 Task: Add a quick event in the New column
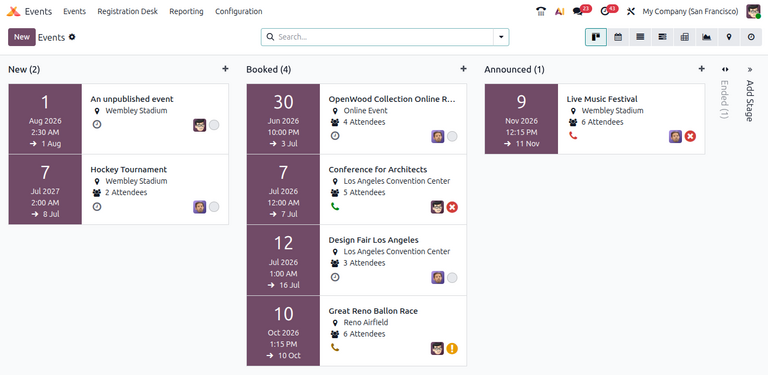(x=225, y=69)
